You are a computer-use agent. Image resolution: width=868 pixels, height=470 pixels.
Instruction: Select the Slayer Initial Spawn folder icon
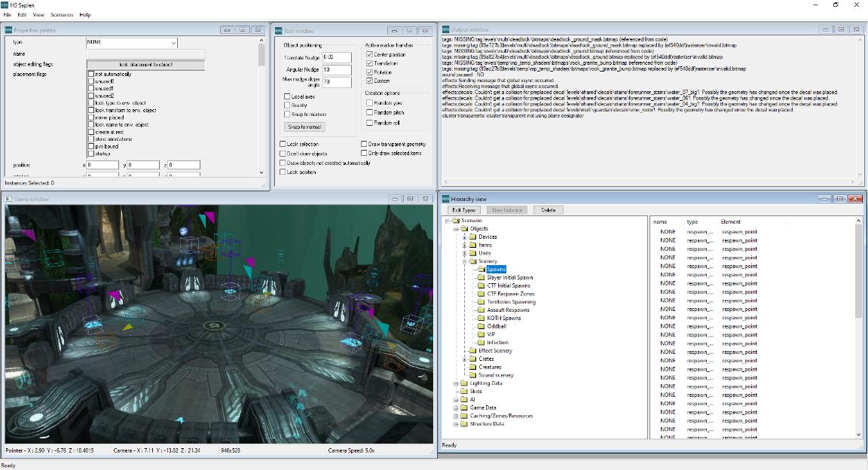(x=481, y=277)
